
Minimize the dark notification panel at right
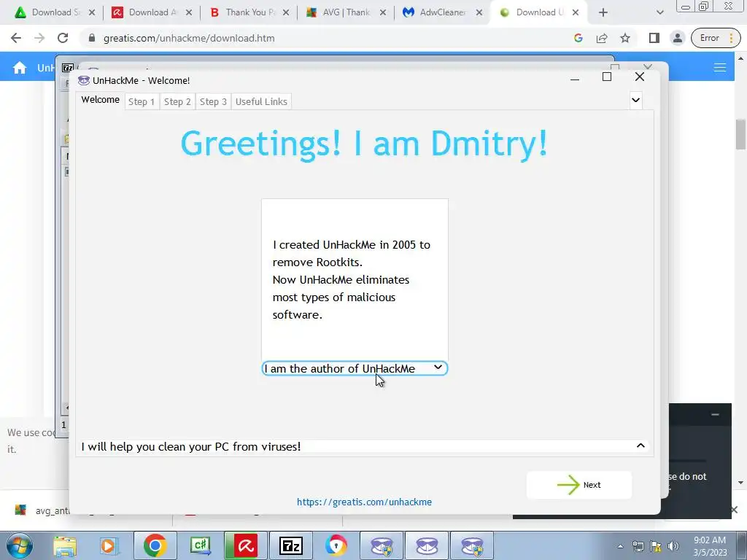click(x=715, y=415)
